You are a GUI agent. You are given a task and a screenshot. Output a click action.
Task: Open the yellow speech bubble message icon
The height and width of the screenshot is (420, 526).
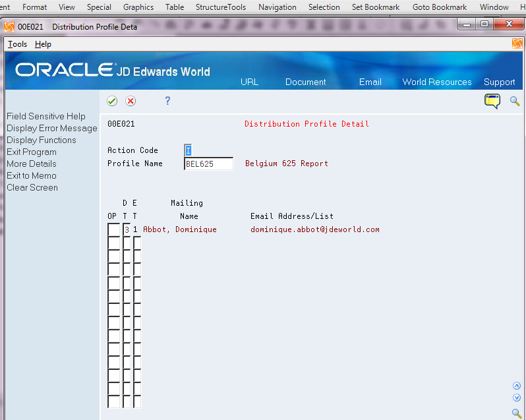(x=492, y=102)
